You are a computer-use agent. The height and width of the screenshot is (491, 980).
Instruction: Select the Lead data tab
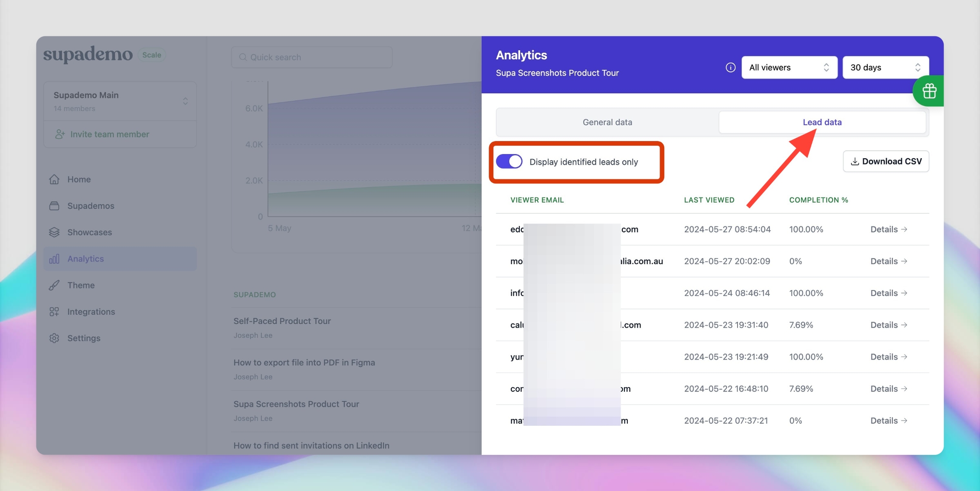coord(822,122)
